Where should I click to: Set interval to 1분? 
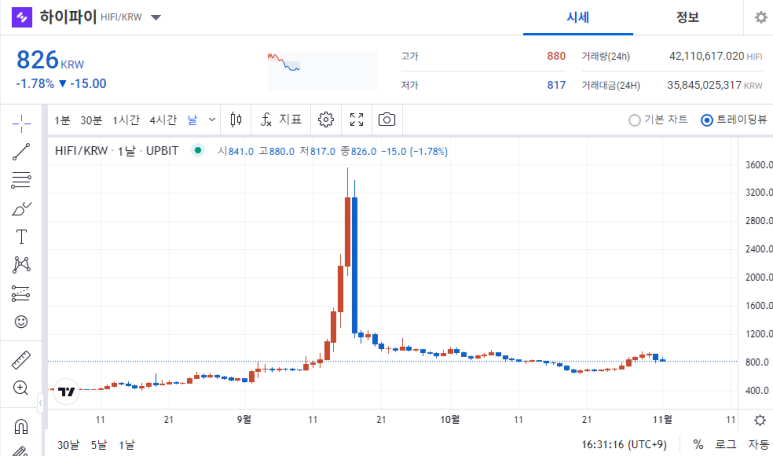63,120
